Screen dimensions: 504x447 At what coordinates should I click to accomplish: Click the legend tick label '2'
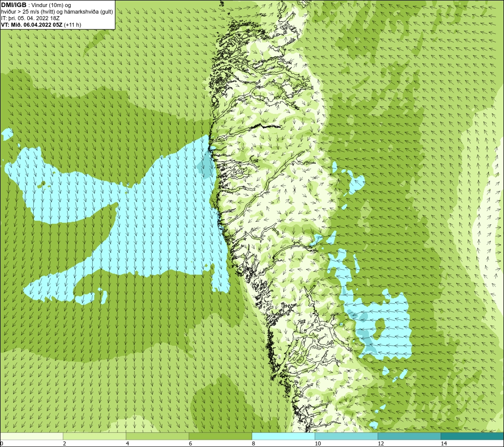tap(65, 443)
